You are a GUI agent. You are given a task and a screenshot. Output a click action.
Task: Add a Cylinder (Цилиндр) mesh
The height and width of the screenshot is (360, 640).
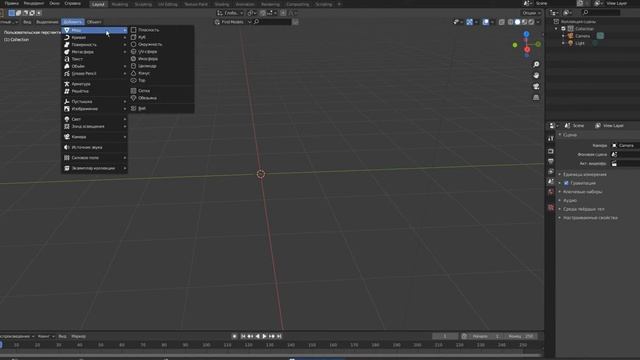point(162,66)
